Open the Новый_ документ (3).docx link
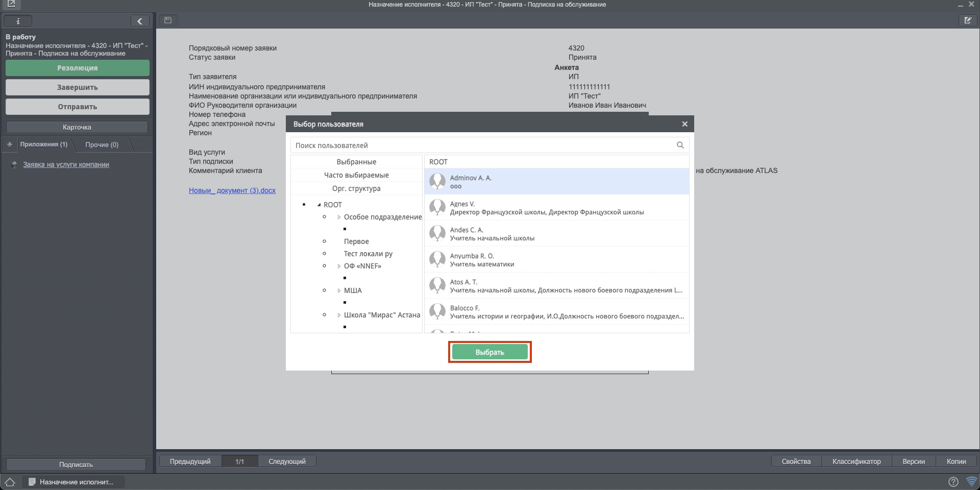Viewport: 980px width, 490px height. point(232,190)
